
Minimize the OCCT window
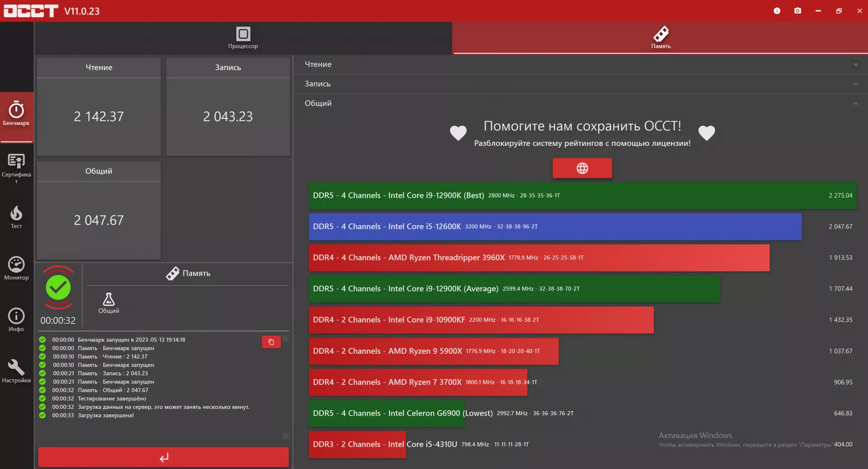[x=818, y=11]
